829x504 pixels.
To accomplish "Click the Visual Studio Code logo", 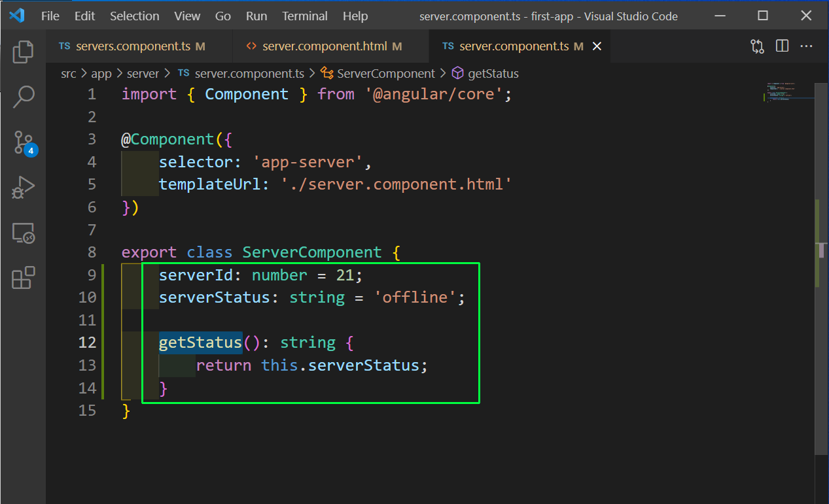I will (17, 16).
